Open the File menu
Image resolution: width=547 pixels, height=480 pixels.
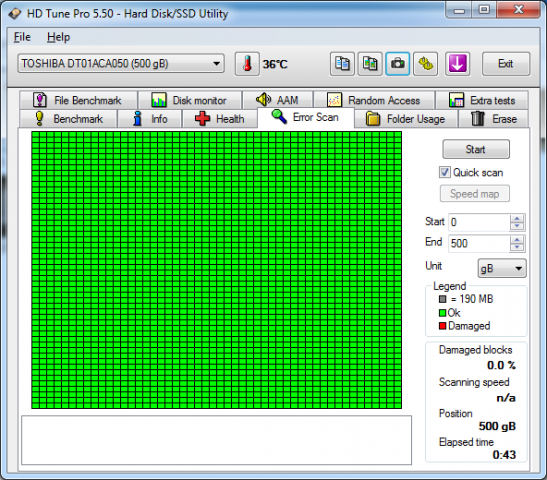(x=22, y=37)
